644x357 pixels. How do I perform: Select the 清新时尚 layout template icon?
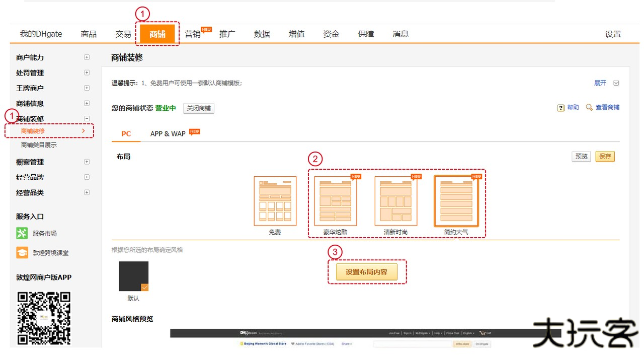(x=396, y=201)
